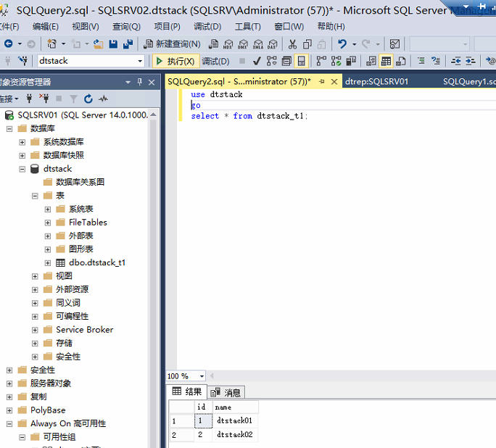Viewport: 496px width, 448px height.
Task: Open a new DAX query
Action: pyautogui.click(x=273, y=44)
